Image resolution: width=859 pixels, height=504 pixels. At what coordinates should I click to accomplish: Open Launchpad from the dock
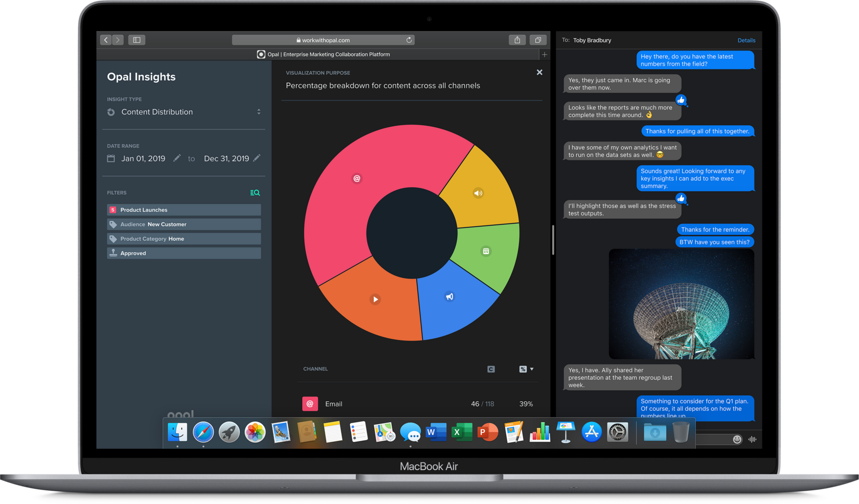[x=229, y=432]
